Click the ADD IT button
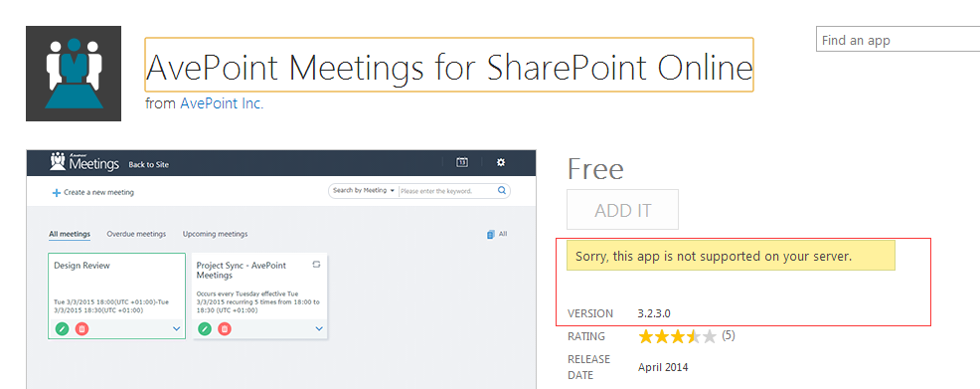Viewport: 980px width, 389px height. tap(622, 210)
